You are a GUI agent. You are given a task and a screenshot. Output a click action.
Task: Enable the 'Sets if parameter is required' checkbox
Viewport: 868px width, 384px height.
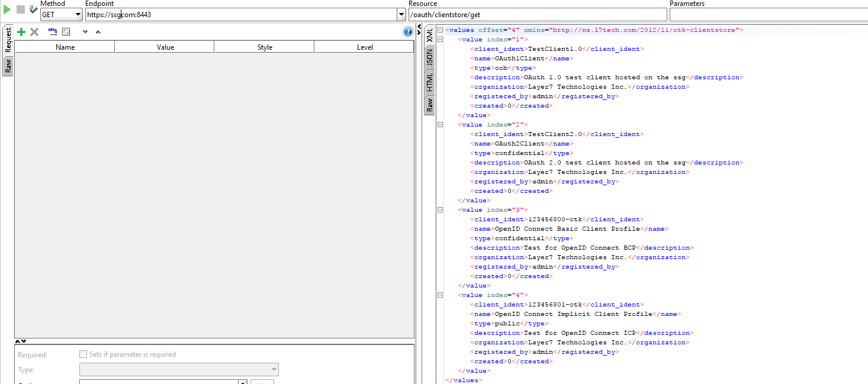pyautogui.click(x=83, y=354)
